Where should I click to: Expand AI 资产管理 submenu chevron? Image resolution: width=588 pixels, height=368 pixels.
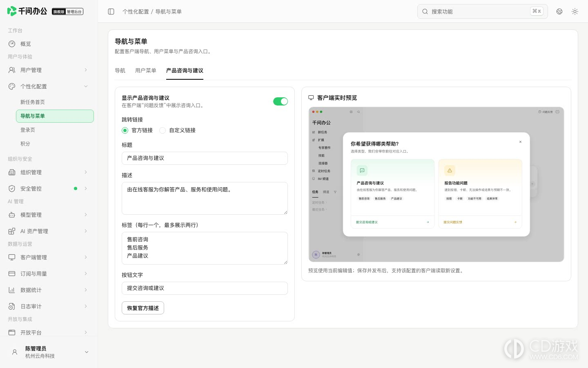86,231
